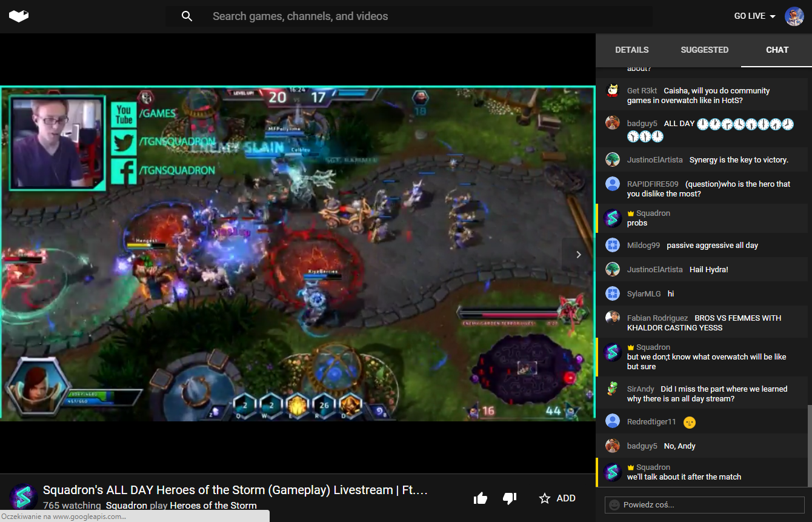Click RAPIDFIRE509's avatar
The width and height of the screenshot is (812, 522).
point(613,184)
